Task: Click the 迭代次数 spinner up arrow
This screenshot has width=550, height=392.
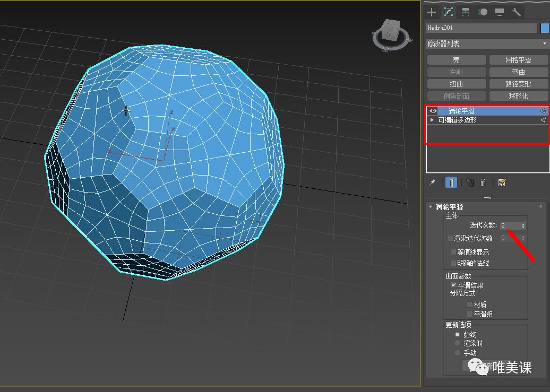Action: coord(523,223)
